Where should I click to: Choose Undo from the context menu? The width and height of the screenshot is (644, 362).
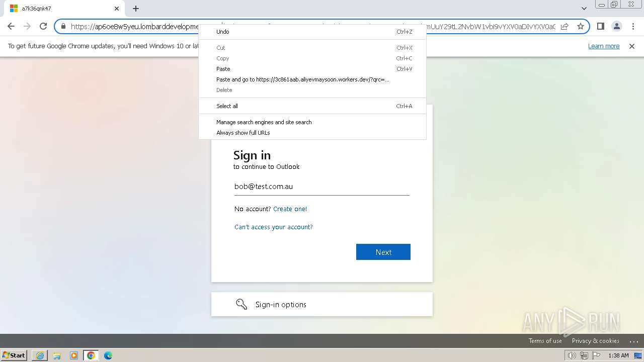pyautogui.click(x=312, y=32)
